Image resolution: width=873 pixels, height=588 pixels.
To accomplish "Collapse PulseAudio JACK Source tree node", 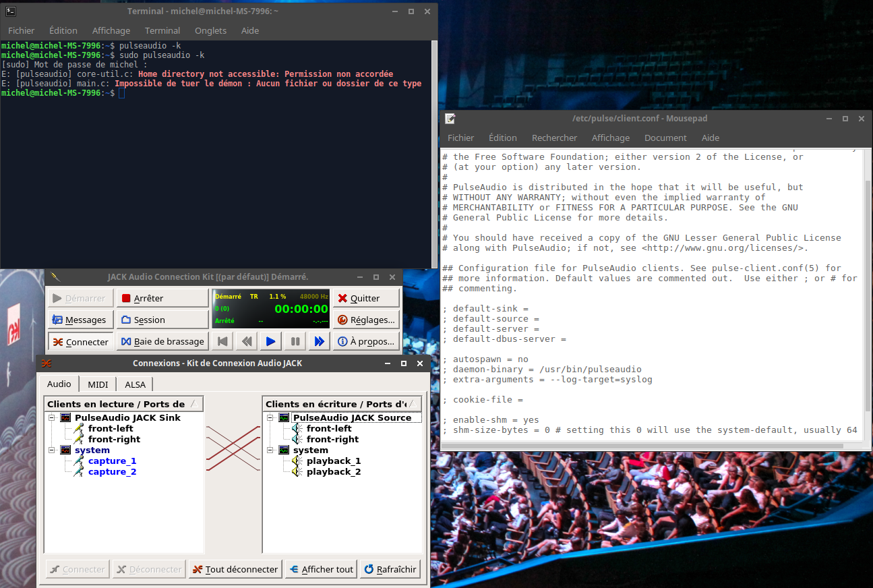I will [270, 418].
